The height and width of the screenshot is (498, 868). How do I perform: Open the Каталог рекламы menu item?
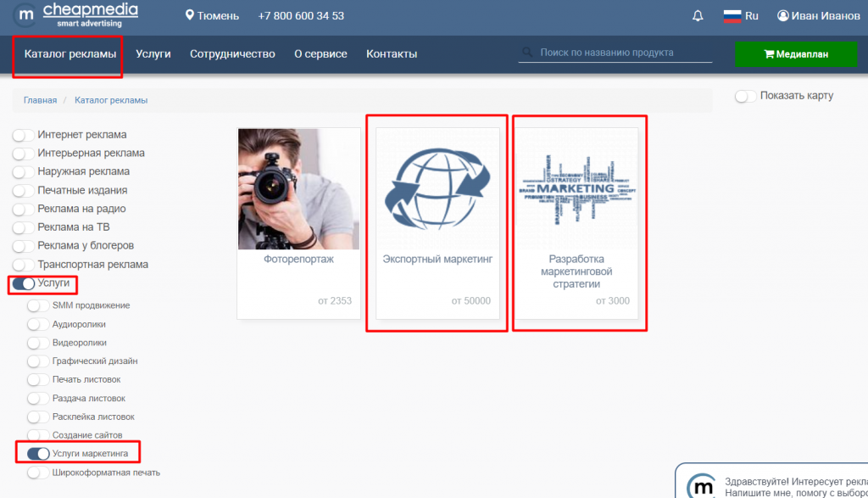tap(70, 54)
